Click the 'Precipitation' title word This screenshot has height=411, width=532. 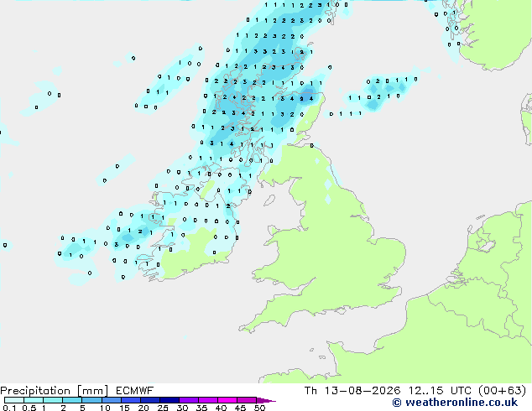click(35, 391)
